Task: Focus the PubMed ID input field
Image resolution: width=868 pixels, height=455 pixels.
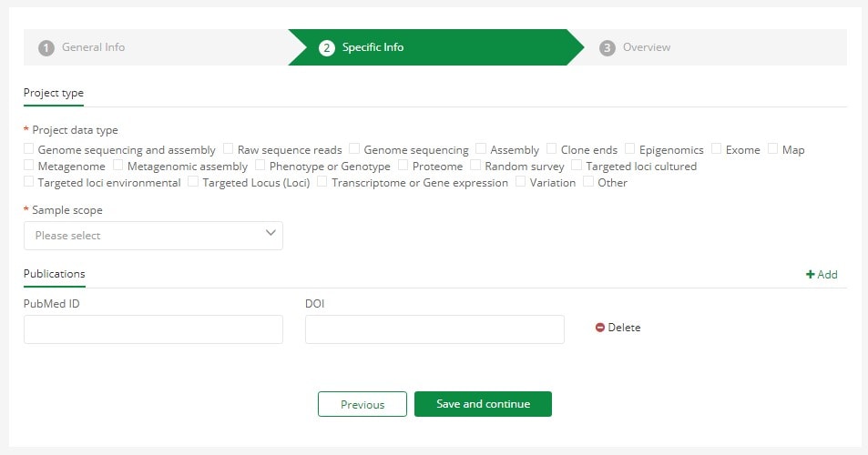Action: (153, 329)
